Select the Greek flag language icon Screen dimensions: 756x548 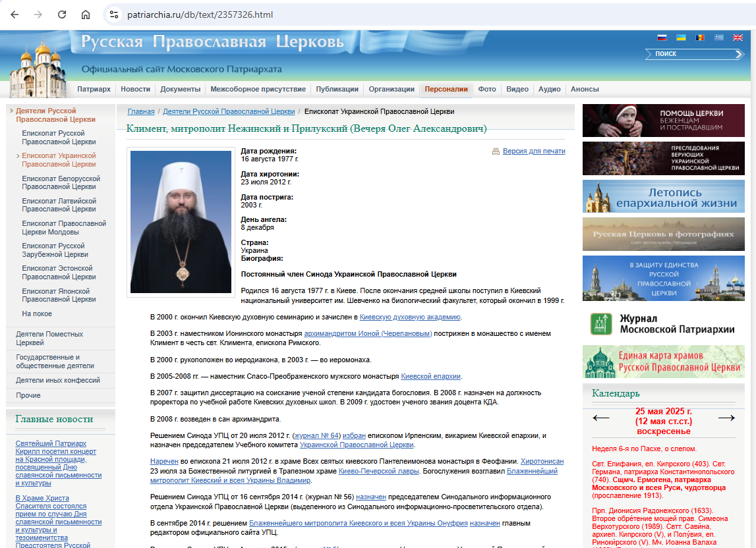[719, 38]
